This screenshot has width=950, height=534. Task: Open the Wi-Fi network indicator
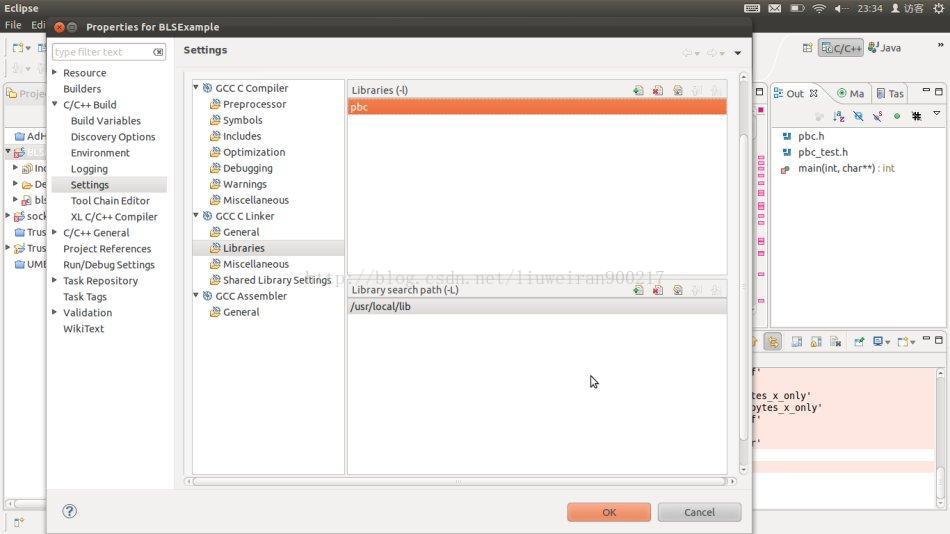click(819, 8)
